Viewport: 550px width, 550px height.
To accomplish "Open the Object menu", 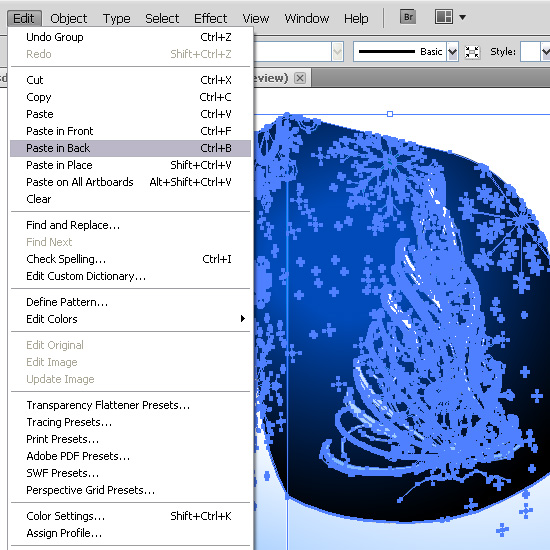I will click(68, 18).
